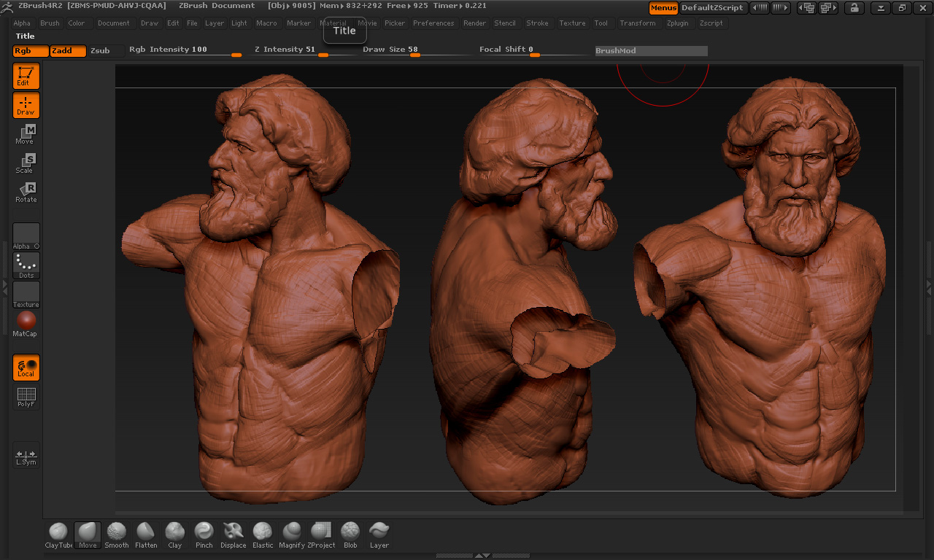Image resolution: width=934 pixels, height=560 pixels.
Task: Activate the Displace brush
Action: [233, 534]
